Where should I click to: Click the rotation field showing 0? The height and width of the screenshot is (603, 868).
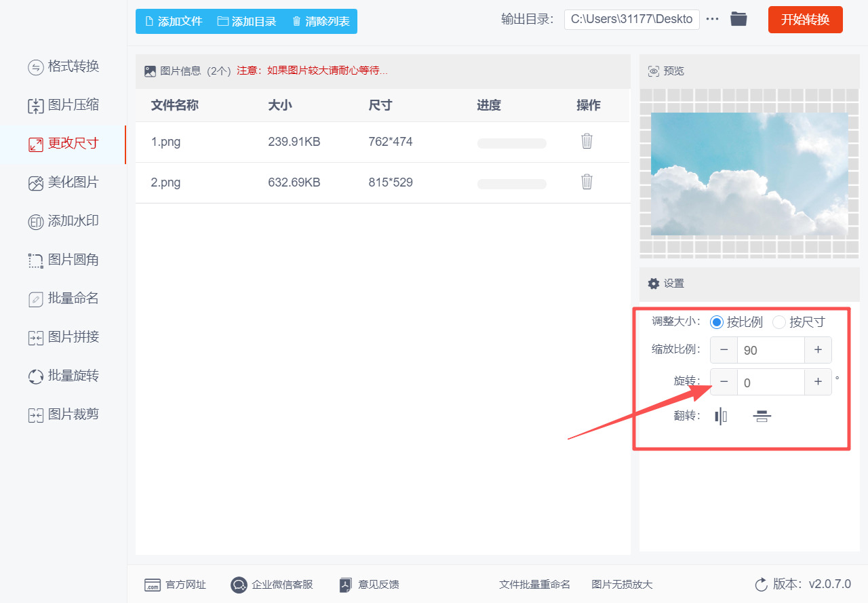(x=770, y=382)
